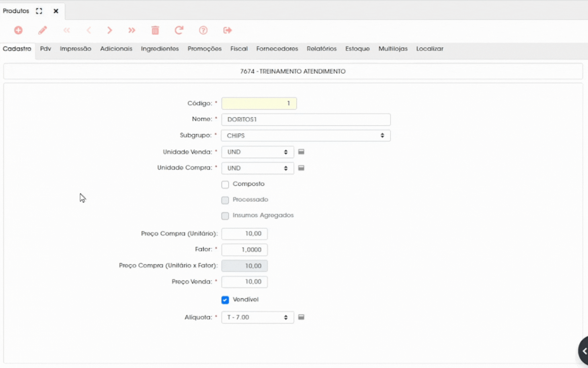This screenshot has height=368, width=588.
Task: Toggle the Processado checkbox
Action: [225, 200]
